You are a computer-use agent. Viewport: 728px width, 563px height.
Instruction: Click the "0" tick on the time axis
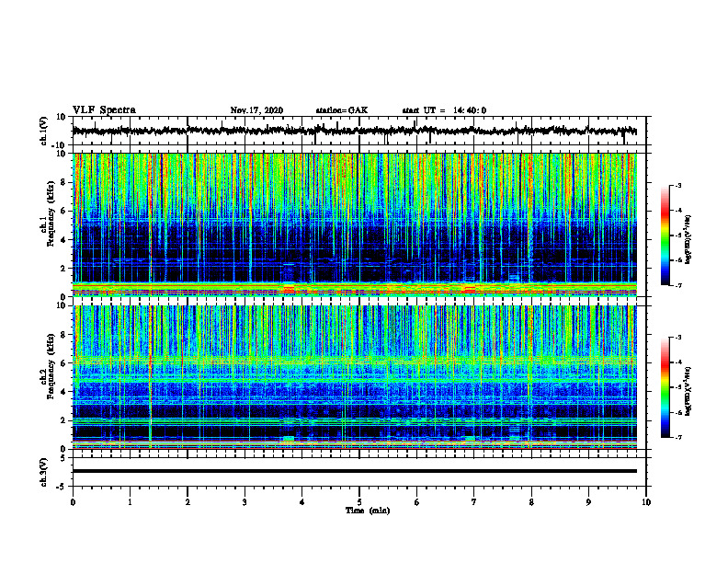73,502
